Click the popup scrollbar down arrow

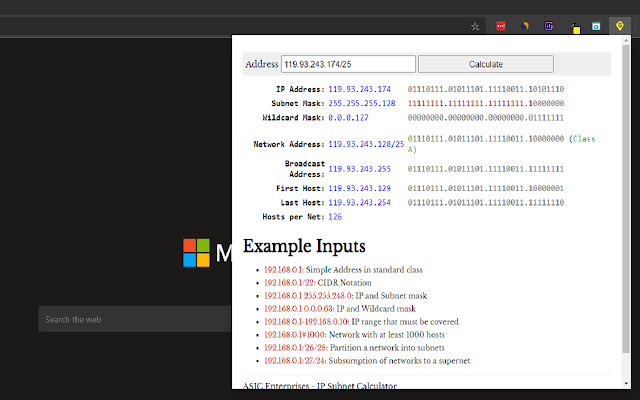tap(626, 384)
